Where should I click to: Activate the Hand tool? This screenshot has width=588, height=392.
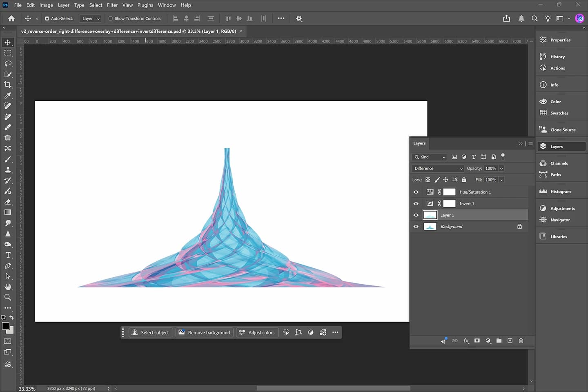point(8,287)
